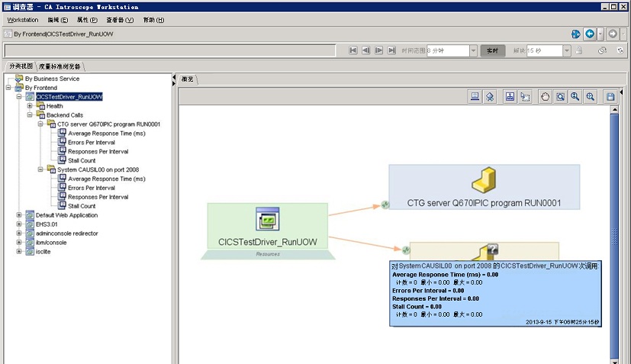The width and height of the screenshot is (631, 364).
Task: Click the selection tool icon in map toolbar
Action: click(x=525, y=97)
